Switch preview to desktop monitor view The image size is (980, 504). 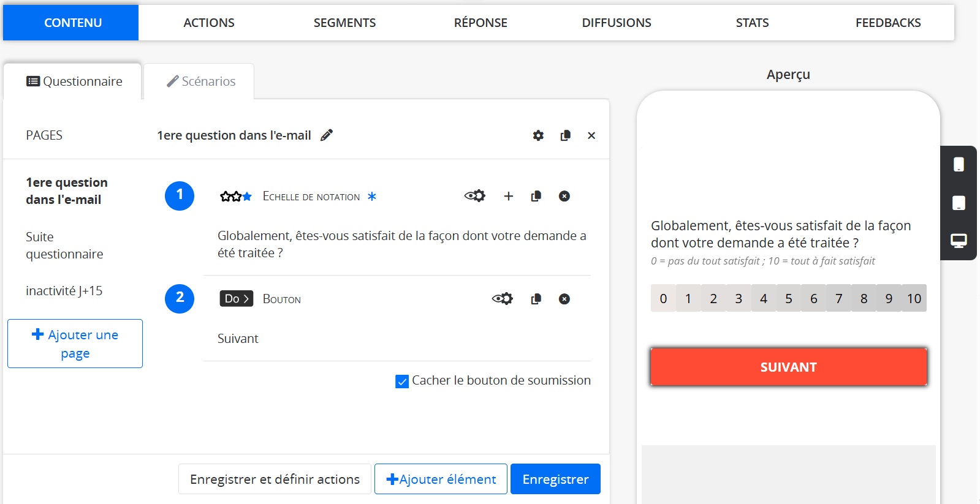[959, 241]
